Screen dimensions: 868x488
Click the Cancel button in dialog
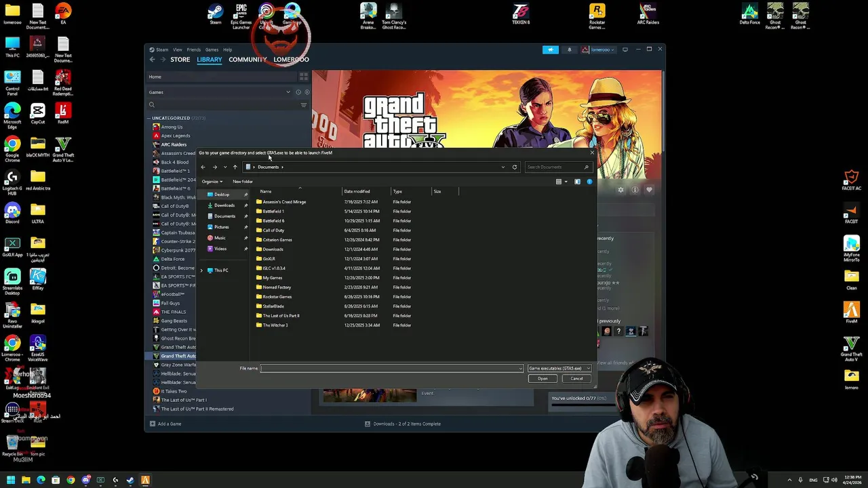576,379
